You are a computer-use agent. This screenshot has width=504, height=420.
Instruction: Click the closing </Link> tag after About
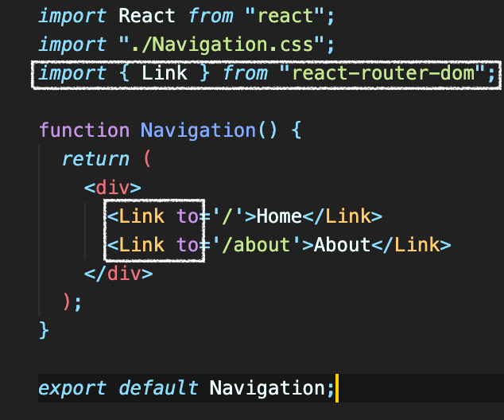coord(411,245)
